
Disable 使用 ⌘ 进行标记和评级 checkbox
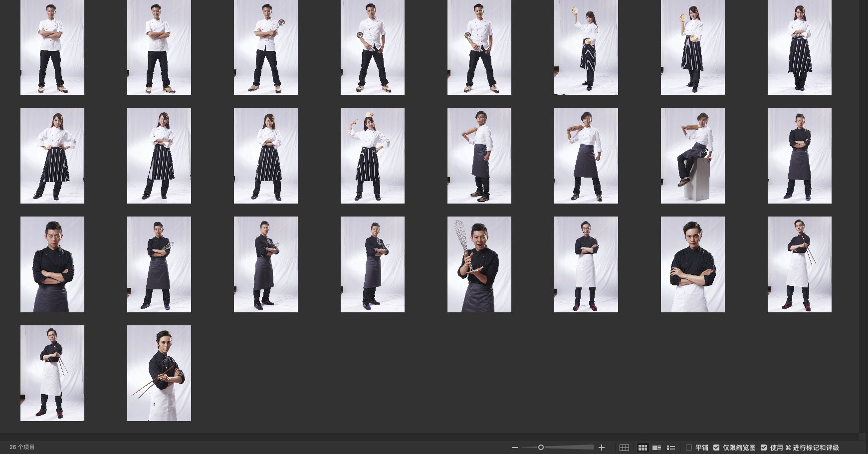764,448
